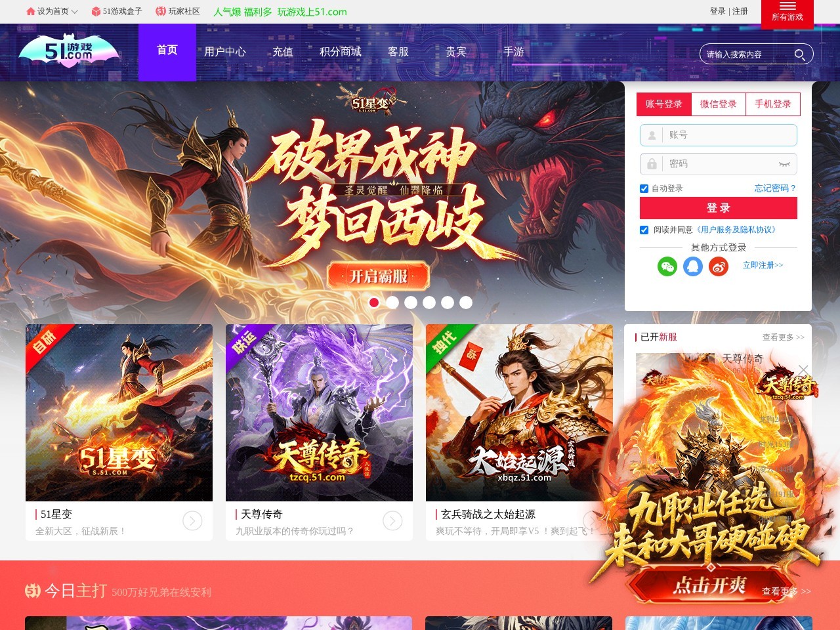The width and height of the screenshot is (840, 630).
Task: Open the 51星变 game cover image
Action: click(119, 413)
